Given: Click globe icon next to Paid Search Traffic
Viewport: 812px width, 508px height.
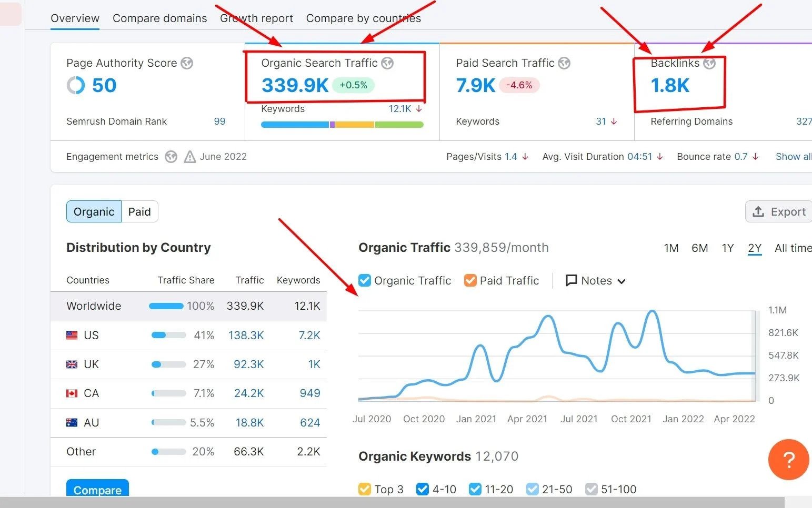Looking at the screenshot, I should point(564,63).
